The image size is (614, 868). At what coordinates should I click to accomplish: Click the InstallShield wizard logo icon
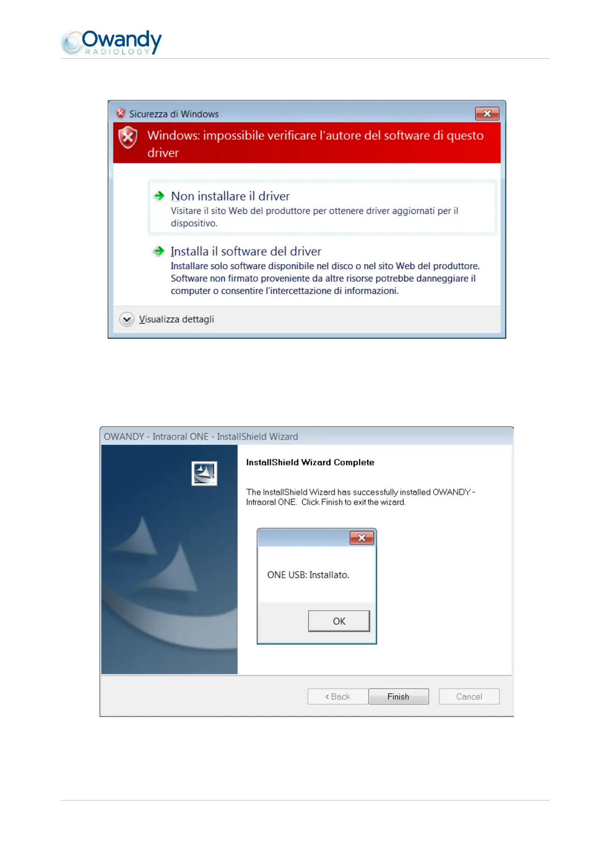click(x=204, y=473)
